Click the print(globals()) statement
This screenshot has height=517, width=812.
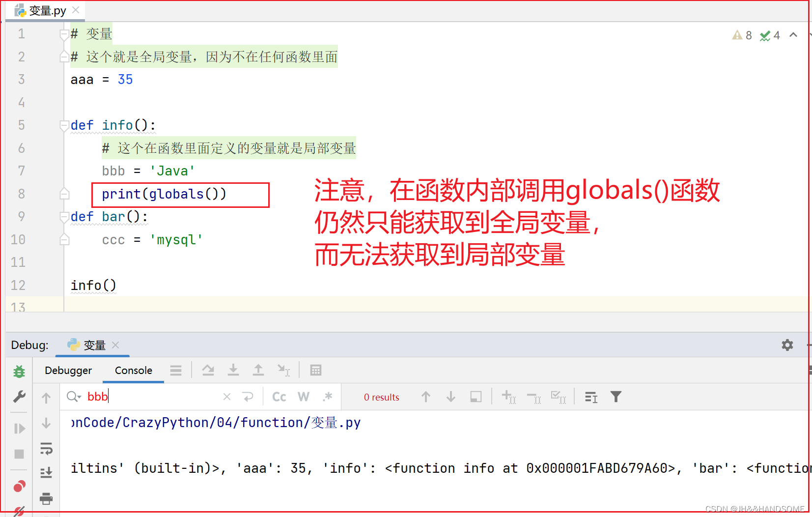coord(164,194)
